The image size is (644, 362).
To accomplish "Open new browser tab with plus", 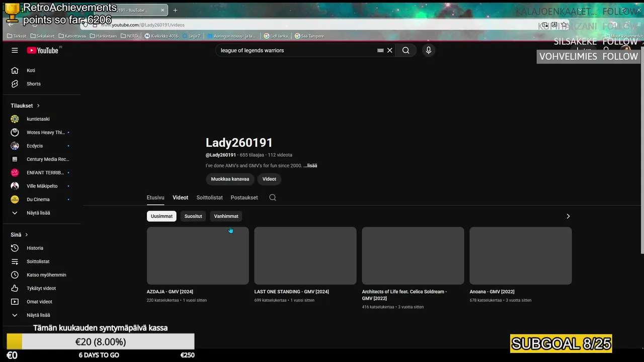I will (175, 10).
